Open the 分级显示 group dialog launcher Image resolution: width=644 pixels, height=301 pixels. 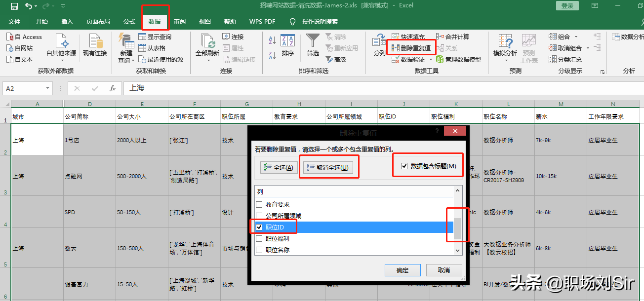coord(603,72)
